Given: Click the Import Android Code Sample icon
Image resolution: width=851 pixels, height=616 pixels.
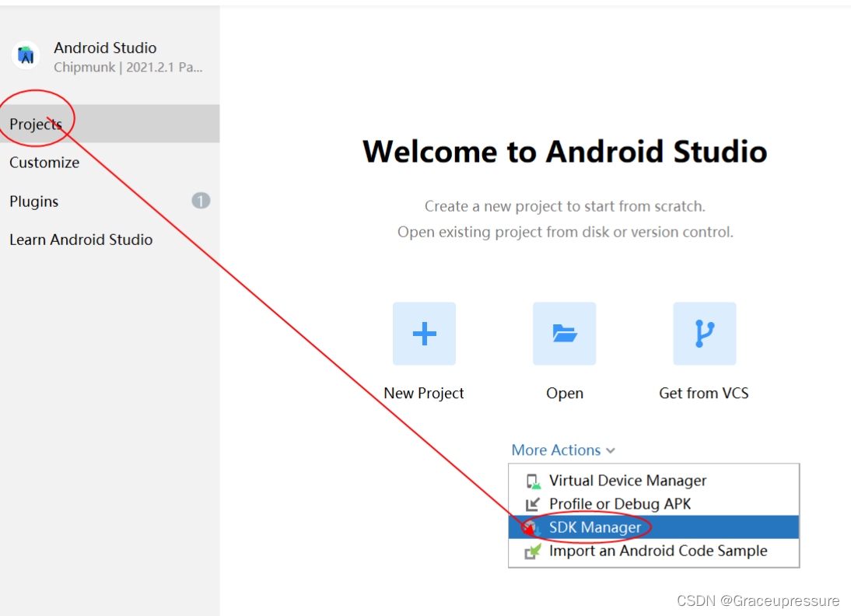Looking at the screenshot, I should click(x=533, y=551).
